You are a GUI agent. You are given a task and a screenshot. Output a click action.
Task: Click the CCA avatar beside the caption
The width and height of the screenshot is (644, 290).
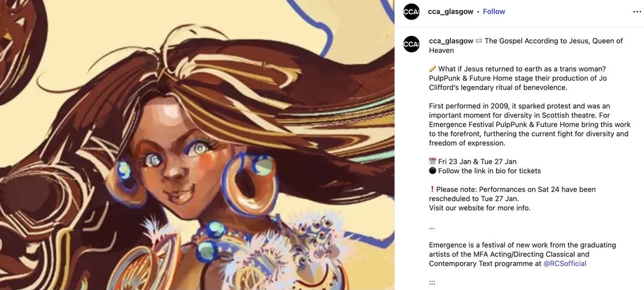[x=411, y=44]
